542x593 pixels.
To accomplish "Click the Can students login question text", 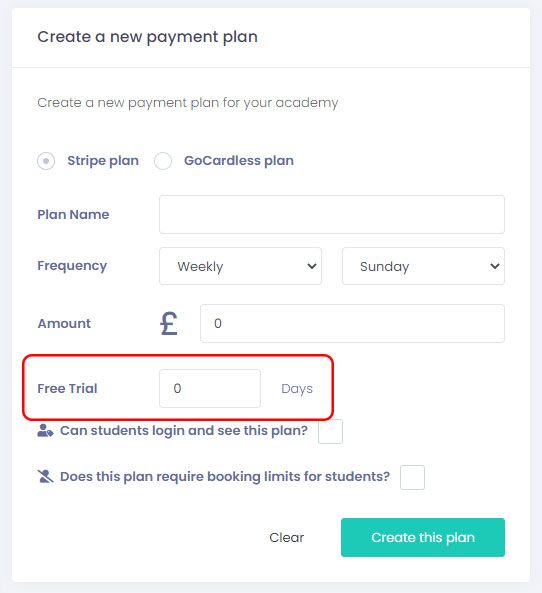I will pyautogui.click(x=184, y=431).
